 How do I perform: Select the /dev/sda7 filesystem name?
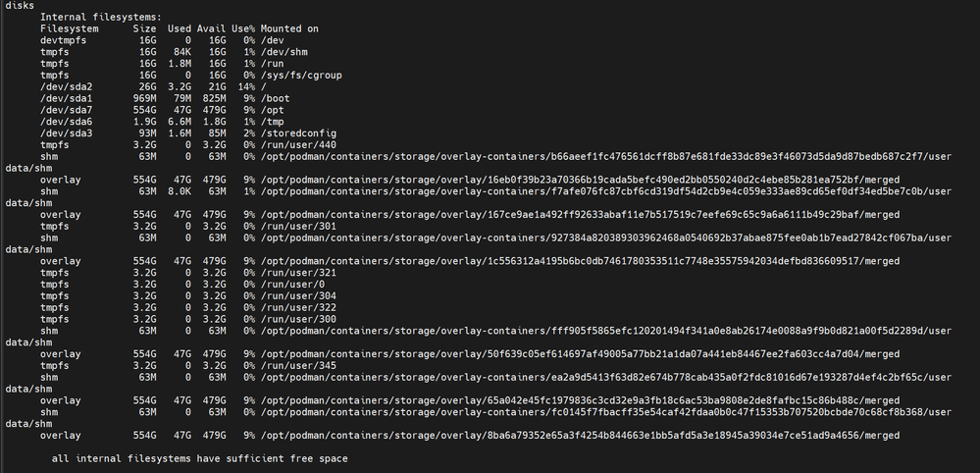coord(67,110)
